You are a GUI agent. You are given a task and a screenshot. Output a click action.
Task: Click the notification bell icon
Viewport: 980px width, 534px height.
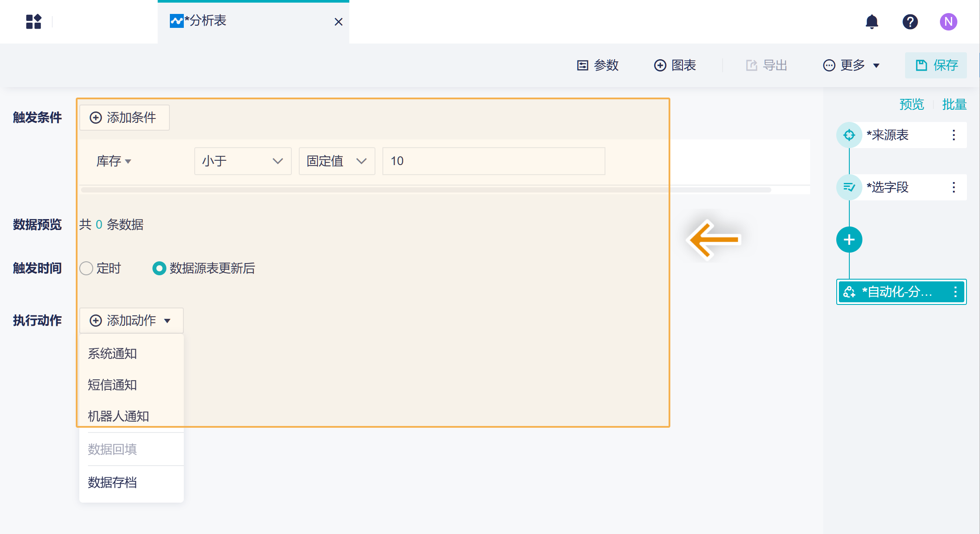pyautogui.click(x=872, y=21)
